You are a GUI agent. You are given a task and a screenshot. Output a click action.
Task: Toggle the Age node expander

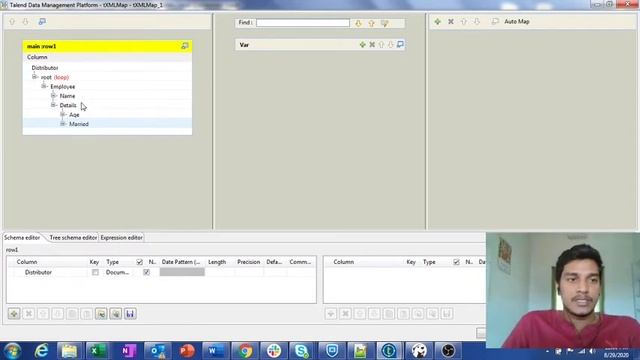pyautogui.click(x=63, y=114)
